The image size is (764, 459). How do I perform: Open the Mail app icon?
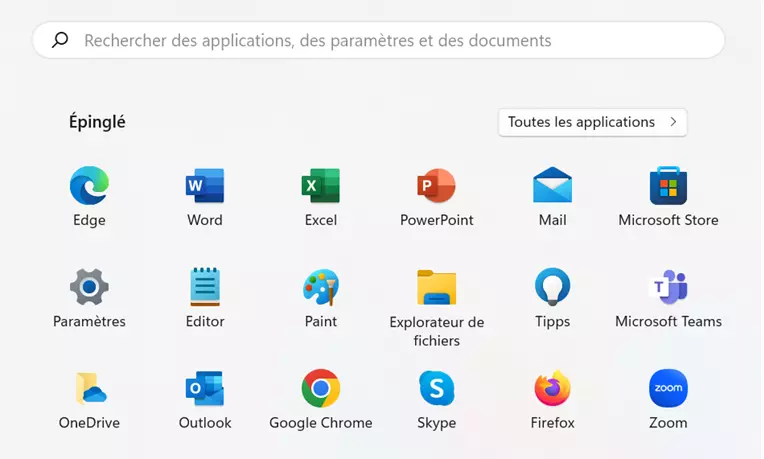tap(552, 185)
